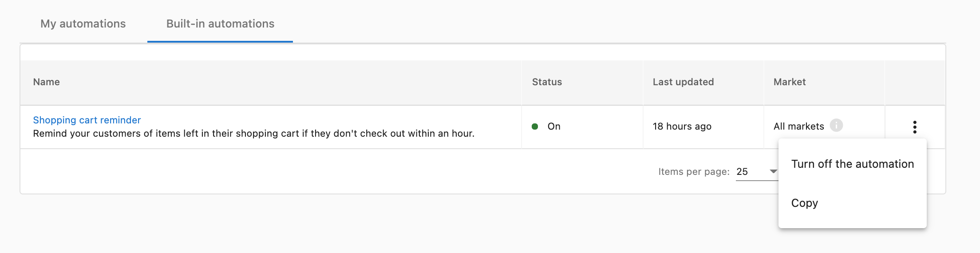Viewport: 980px width, 253px height.
Task: Click the All markets cell text
Action: (798, 126)
